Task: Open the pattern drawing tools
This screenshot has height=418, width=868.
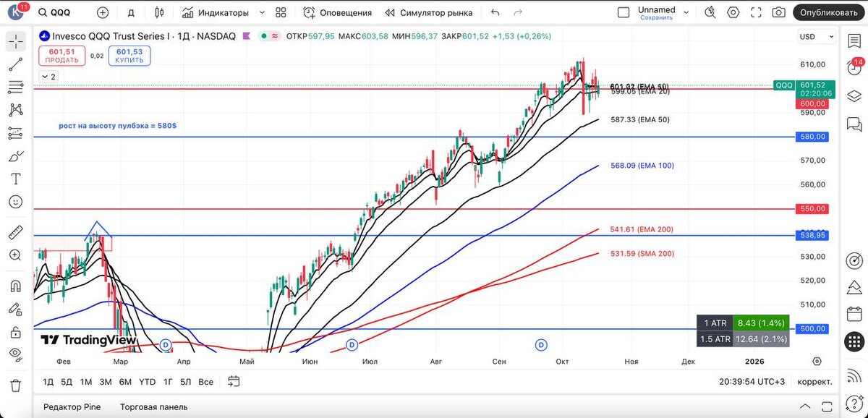Action: tap(15, 110)
